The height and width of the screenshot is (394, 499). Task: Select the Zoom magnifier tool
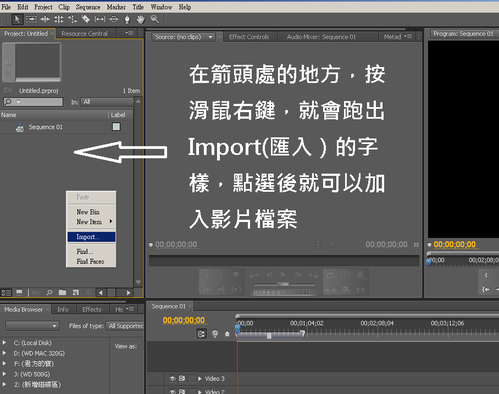click(x=154, y=19)
